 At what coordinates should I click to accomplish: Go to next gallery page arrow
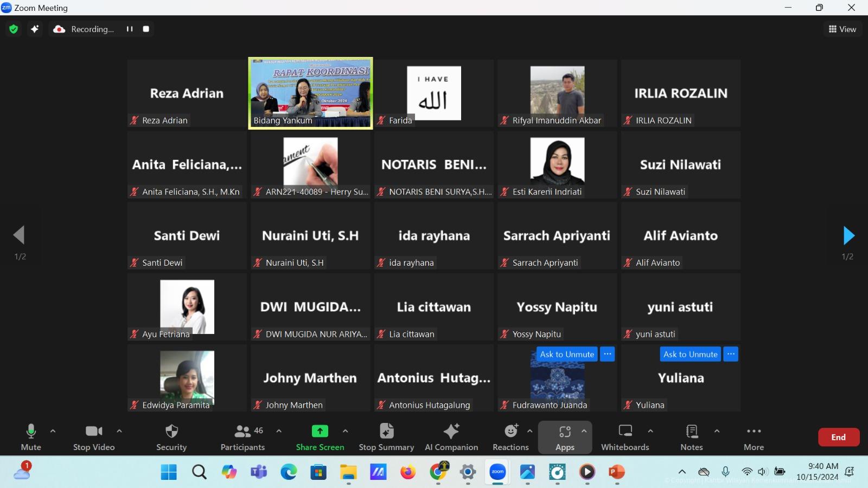[x=849, y=235]
